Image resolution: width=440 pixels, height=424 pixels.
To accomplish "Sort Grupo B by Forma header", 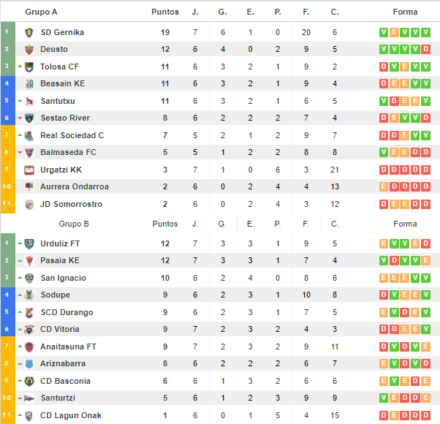I will 405,224.
